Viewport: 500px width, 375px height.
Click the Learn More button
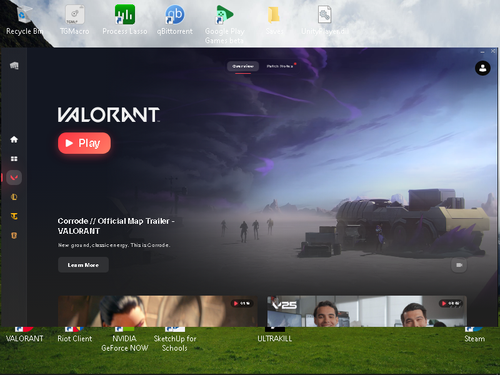[83, 265]
